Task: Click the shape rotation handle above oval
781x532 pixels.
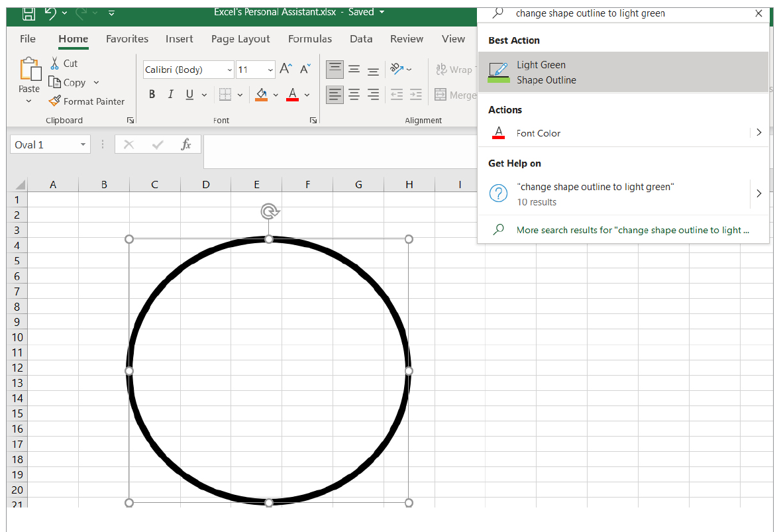Action: pyautogui.click(x=269, y=211)
